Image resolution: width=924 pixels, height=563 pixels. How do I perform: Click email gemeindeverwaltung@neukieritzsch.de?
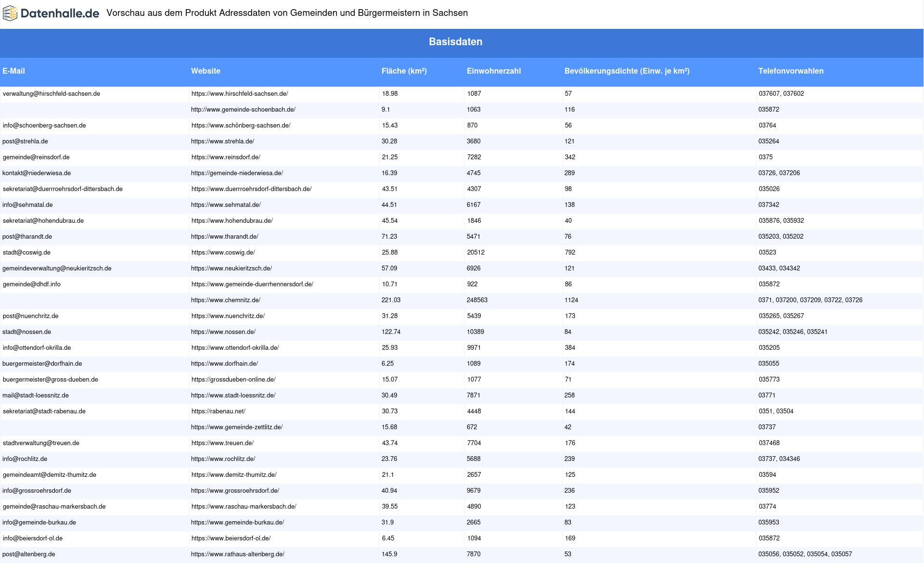coord(57,269)
